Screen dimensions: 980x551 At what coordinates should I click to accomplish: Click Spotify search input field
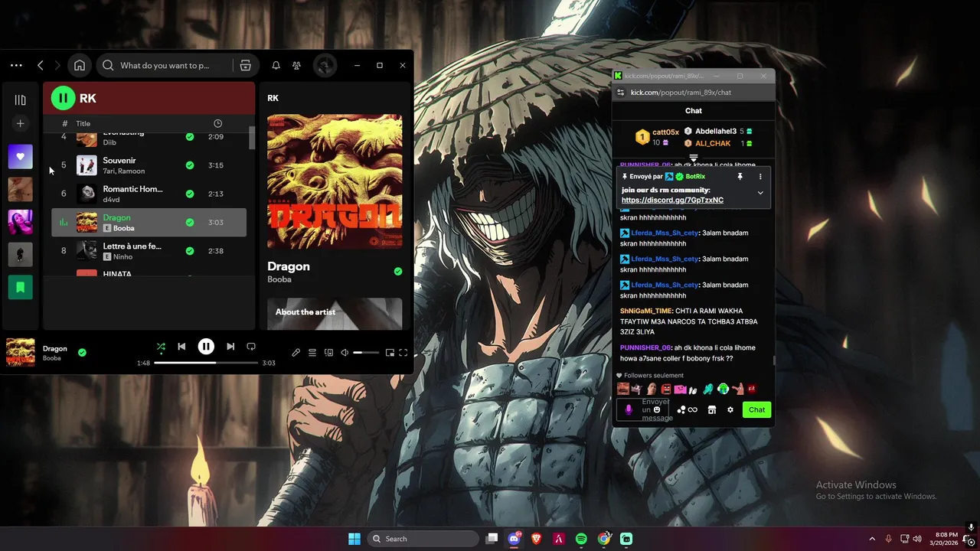point(165,65)
